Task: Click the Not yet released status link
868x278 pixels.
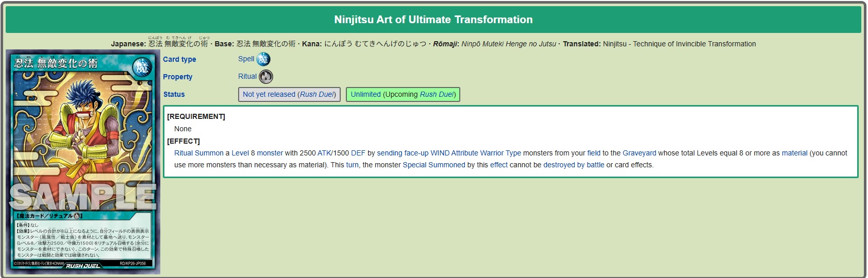Action: 269,94
